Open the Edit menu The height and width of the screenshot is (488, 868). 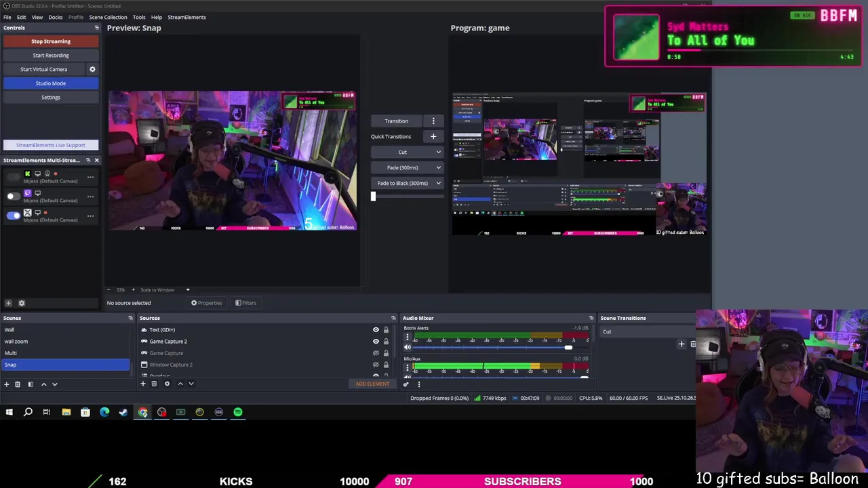click(x=22, y=17)
